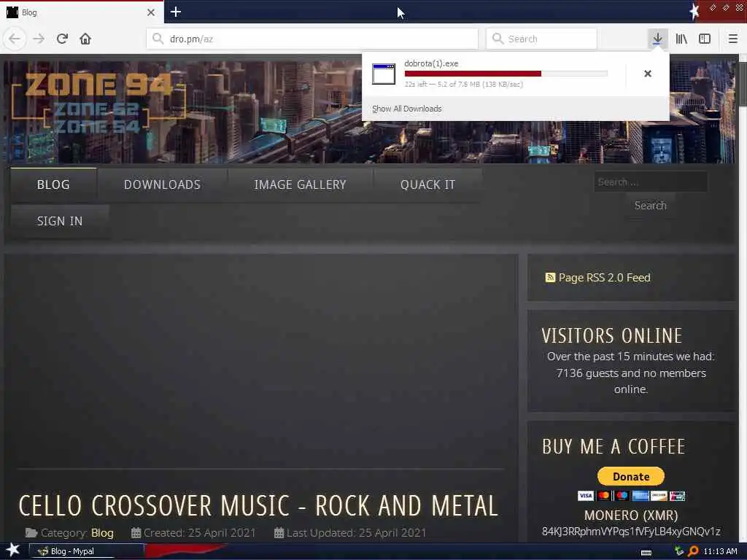Open the DOWNLOADS menu item
The height and width of the screenshot is (560, 747).
pos(163,184)
